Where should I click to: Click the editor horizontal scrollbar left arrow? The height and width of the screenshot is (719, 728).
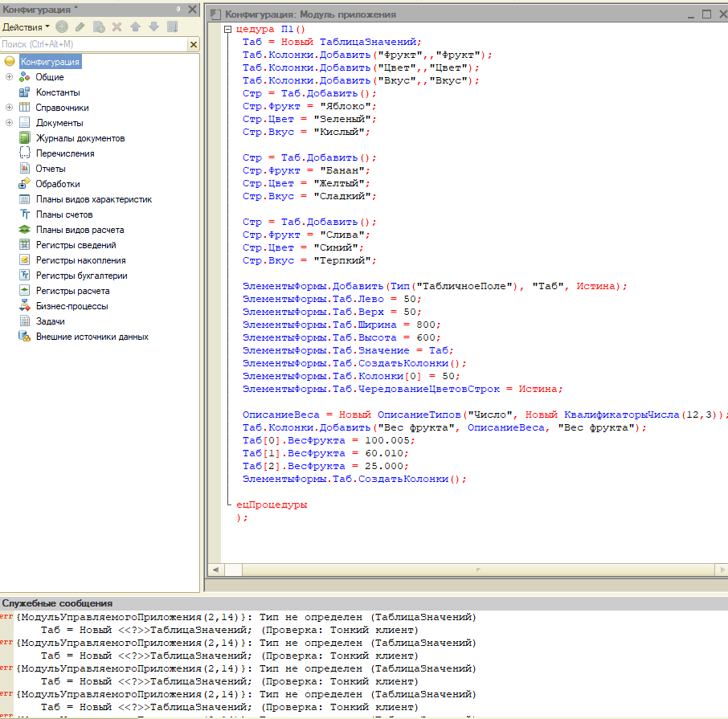click(215, 570)
